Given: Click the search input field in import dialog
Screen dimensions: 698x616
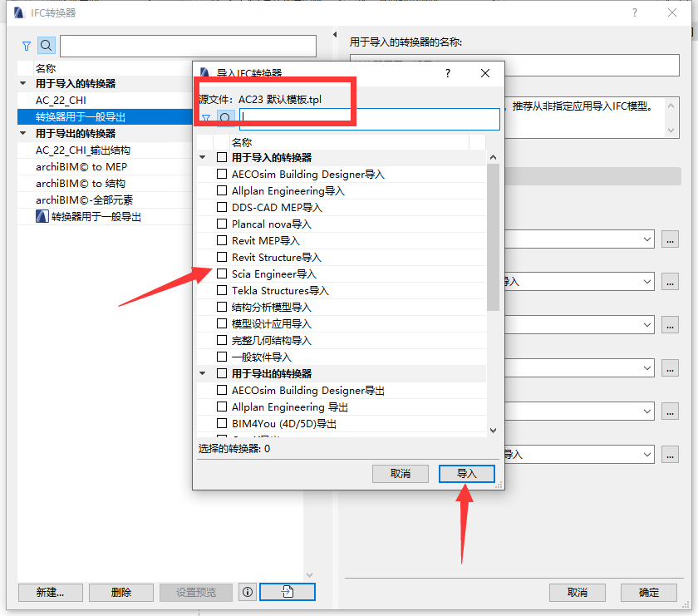Looking at the screenshot, I should coord(370,119).
